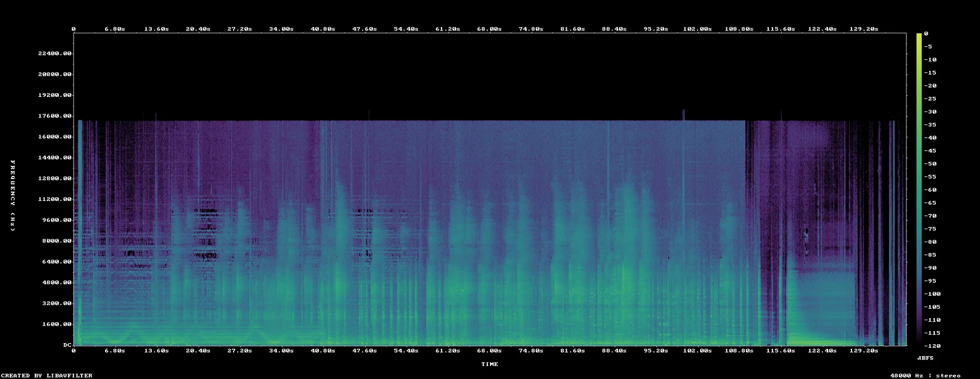Click 102.00s on the top time axis

pos(697,29)
